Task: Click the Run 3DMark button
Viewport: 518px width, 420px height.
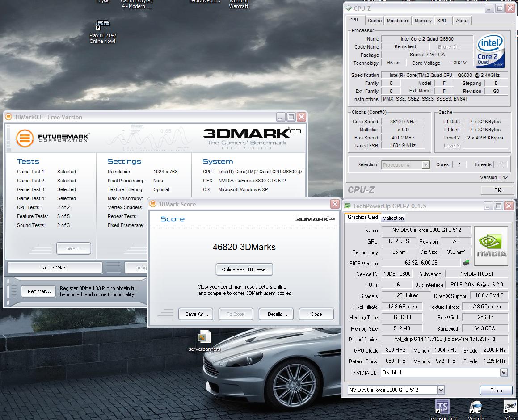Action: (55, 268)
